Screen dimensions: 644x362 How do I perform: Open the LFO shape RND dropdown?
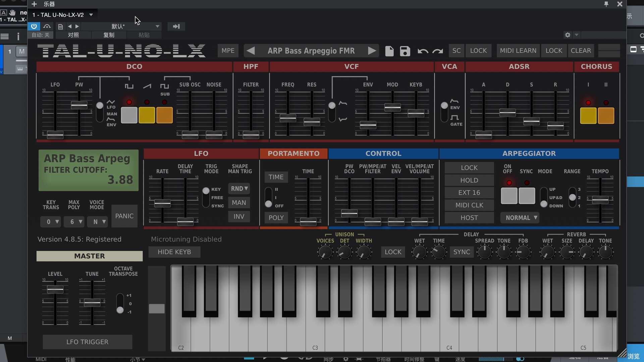239,189
